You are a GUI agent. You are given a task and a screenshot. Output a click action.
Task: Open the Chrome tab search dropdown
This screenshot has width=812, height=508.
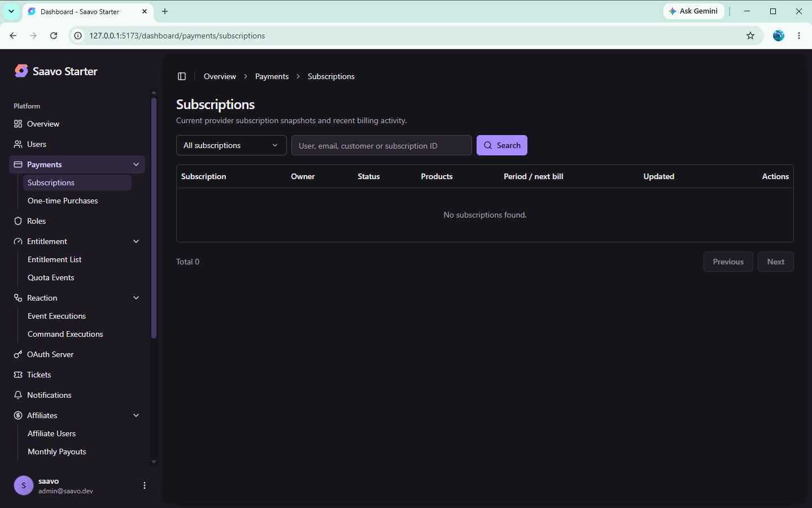coord(11,11)
